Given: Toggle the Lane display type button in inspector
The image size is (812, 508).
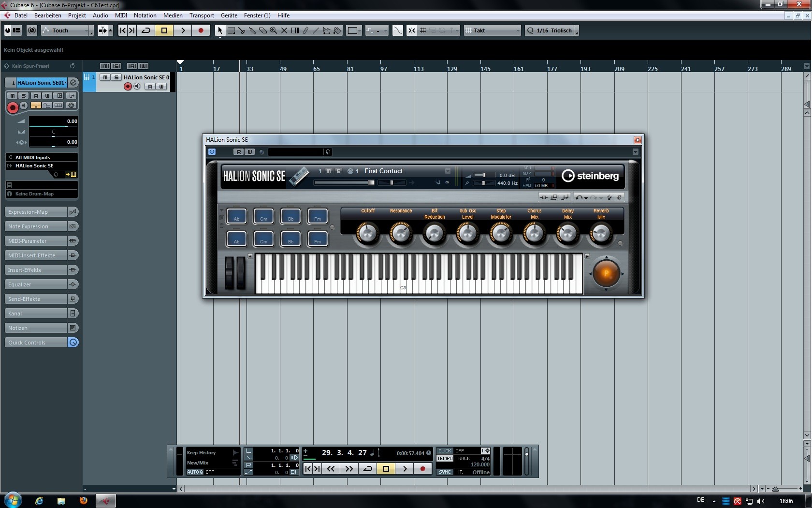Looking at the screenshot, I should 58,105.
